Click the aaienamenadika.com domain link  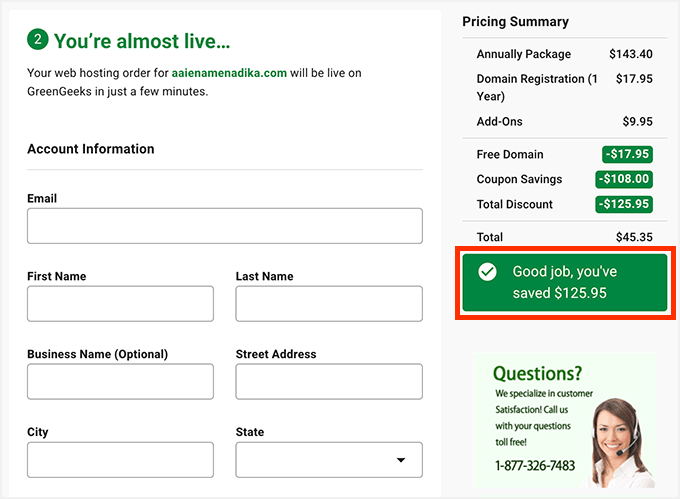229,73
